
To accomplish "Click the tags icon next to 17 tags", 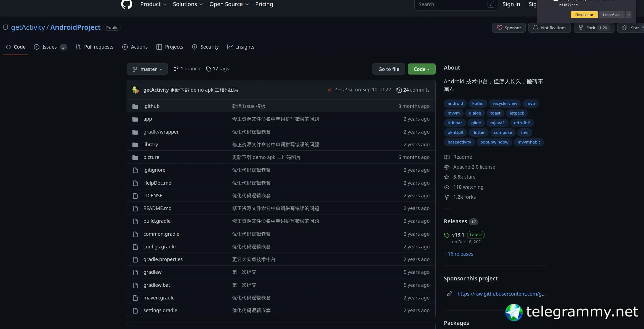I will tap(209, 69).
